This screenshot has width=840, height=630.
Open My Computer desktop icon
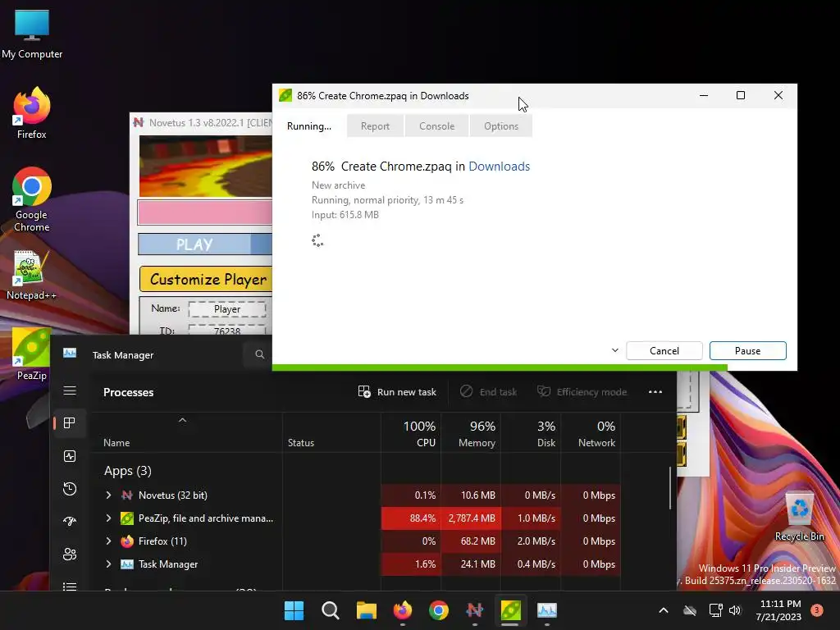click(x=32, y=34)
